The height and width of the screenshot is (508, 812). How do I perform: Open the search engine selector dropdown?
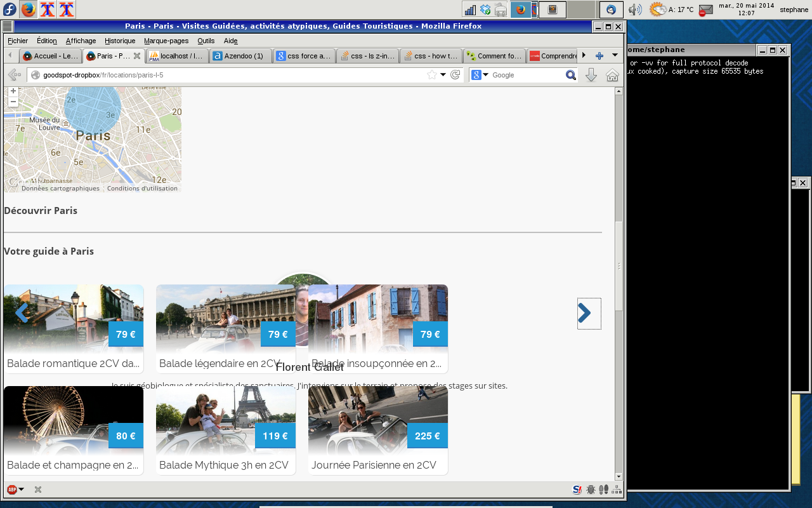[480, 75]
